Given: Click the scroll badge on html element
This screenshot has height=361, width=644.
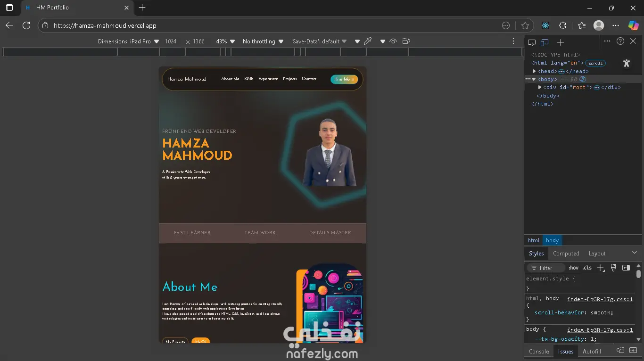Looking at the screenshot, I should pyautogui.click(x=595, y=63).
